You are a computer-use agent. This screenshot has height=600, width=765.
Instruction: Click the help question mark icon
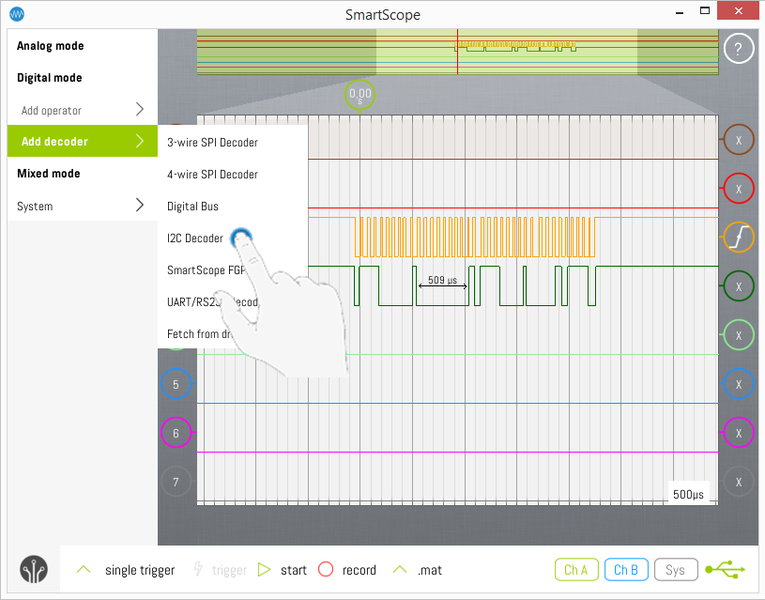(738, 48)
